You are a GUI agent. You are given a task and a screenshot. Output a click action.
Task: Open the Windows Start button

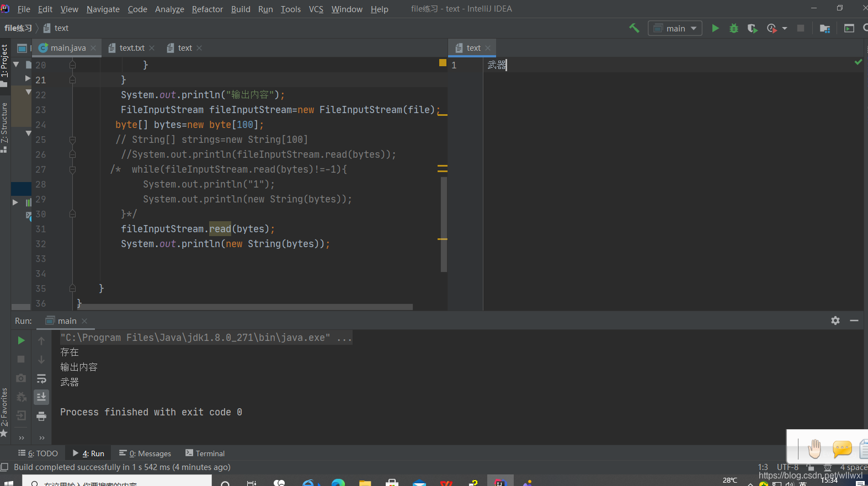point(8,483)
